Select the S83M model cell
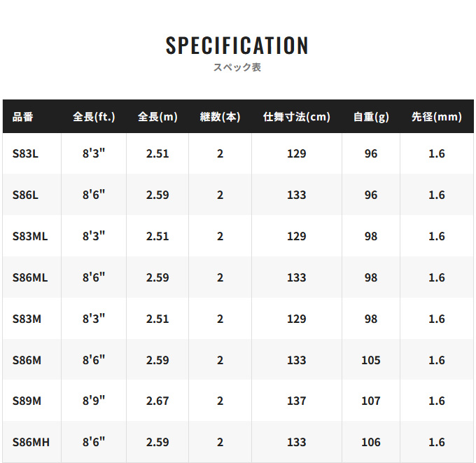The image size is (476, 463). tap(27, 319)
